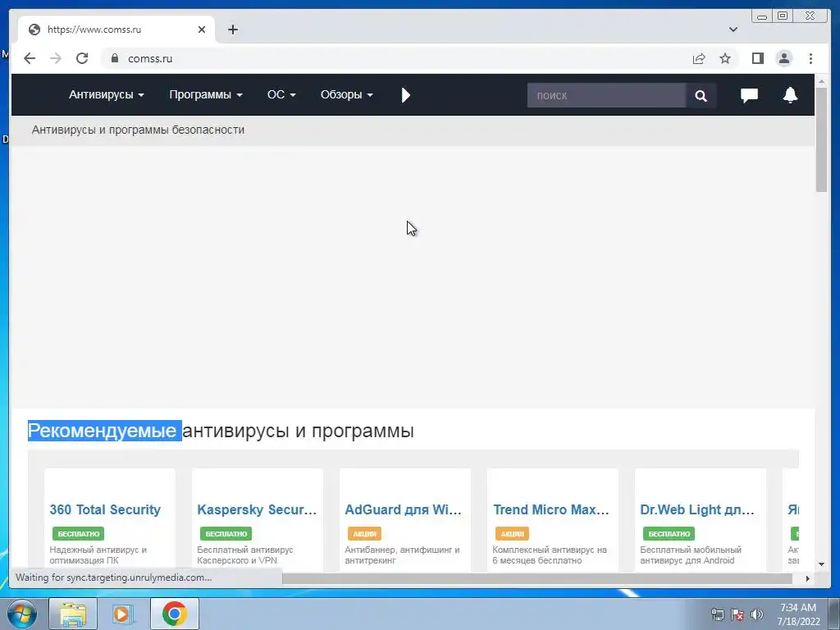
Task: Open the network tray icon
Action: [717, 614]
